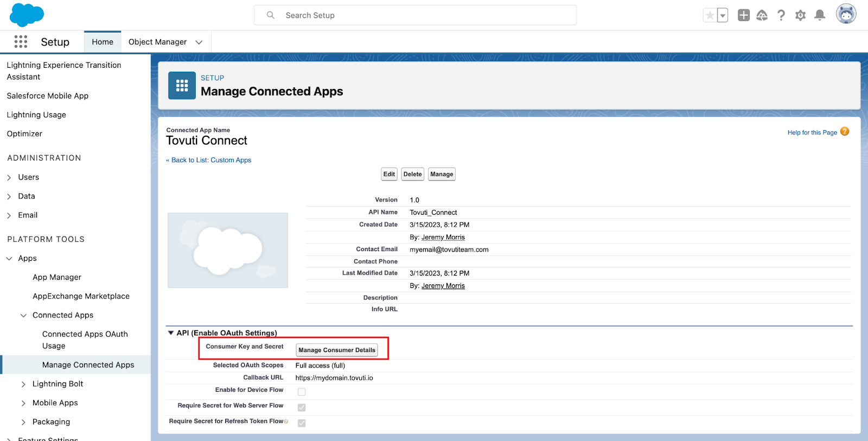The width and height of the screenshot is (868, 441).
Task: Expand the Packaging section
Action: (23, 422)
